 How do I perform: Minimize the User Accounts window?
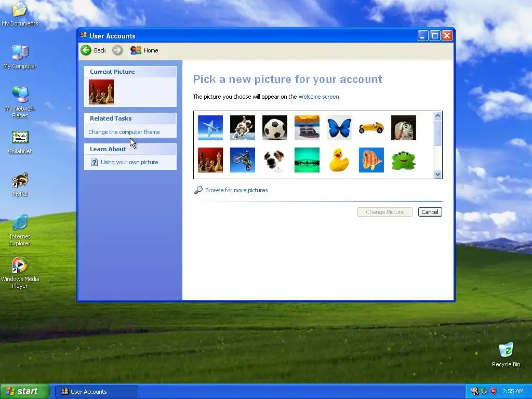point(423,36)
